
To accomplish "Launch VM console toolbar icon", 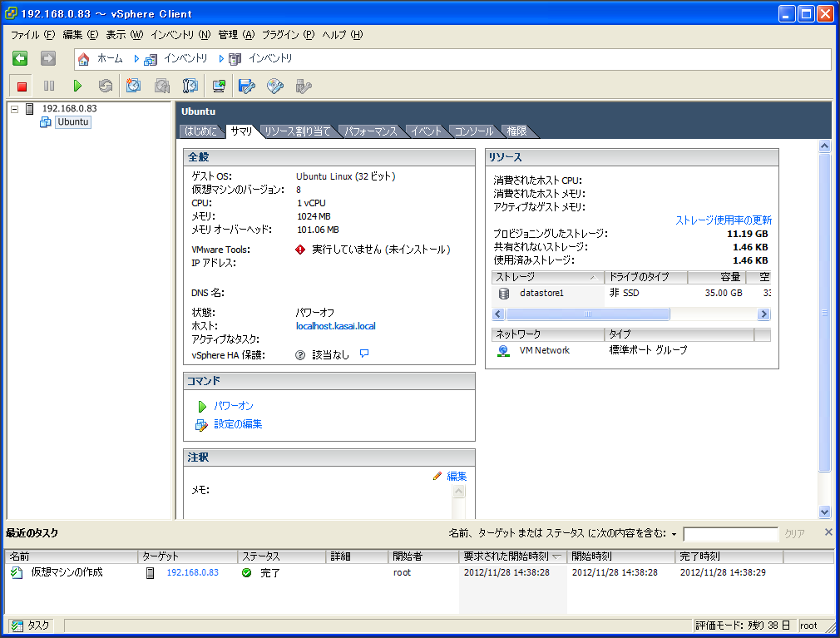I will pos(219,86).
